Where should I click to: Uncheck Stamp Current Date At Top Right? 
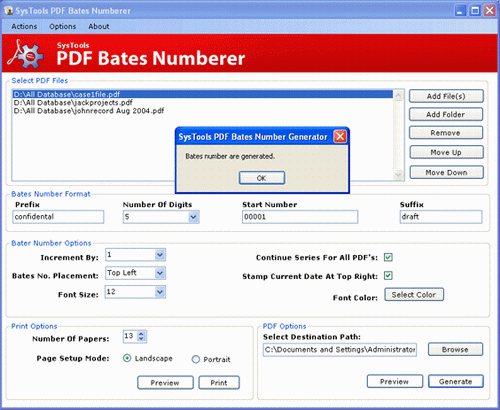pos(388,276)
